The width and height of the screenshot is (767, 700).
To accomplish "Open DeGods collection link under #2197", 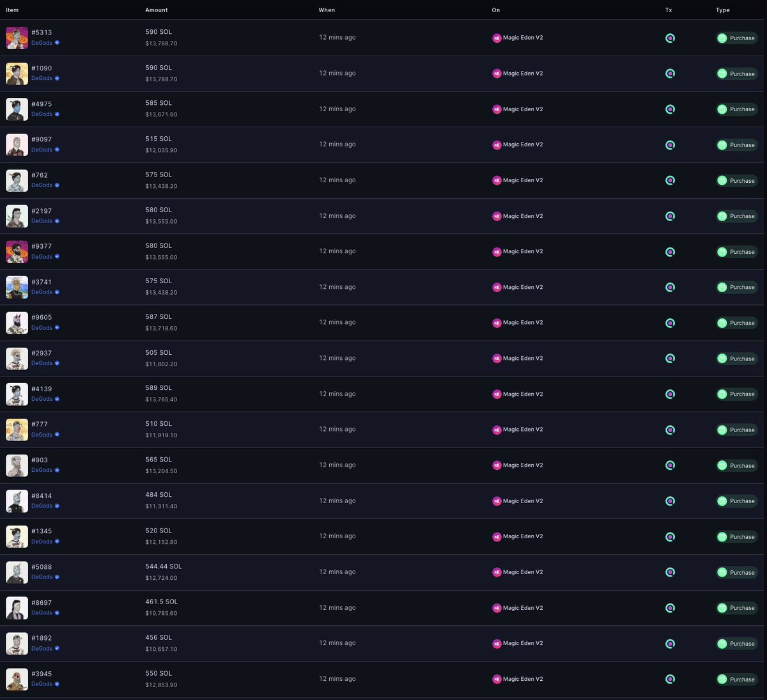I will (x=42, y=221).
